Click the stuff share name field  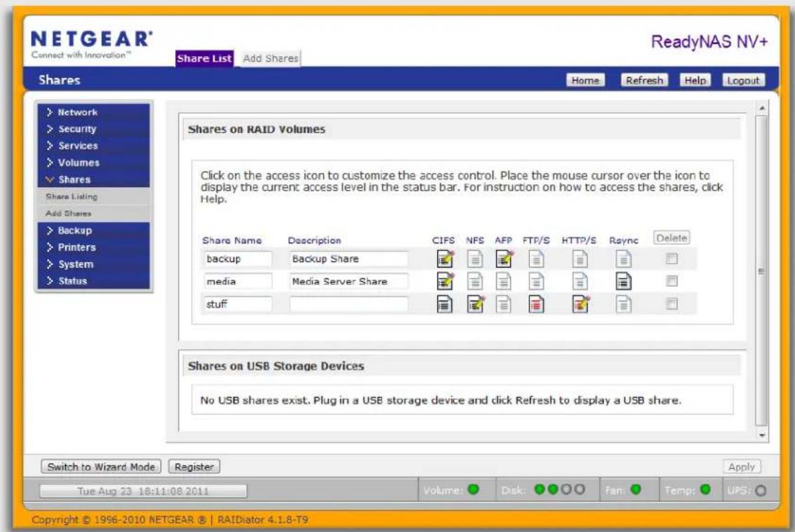click(x=237, y=303)
